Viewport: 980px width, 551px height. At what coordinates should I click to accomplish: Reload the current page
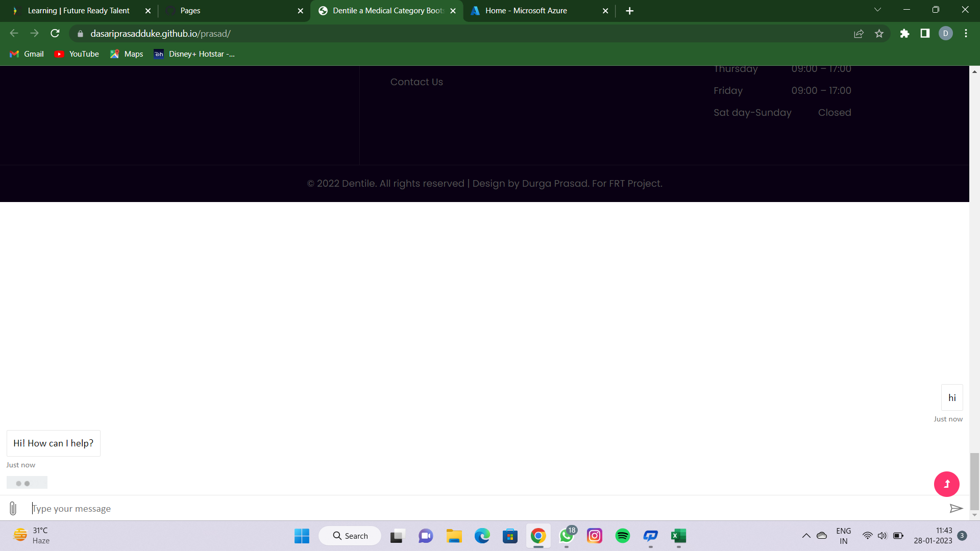click(x=55, y=34)
